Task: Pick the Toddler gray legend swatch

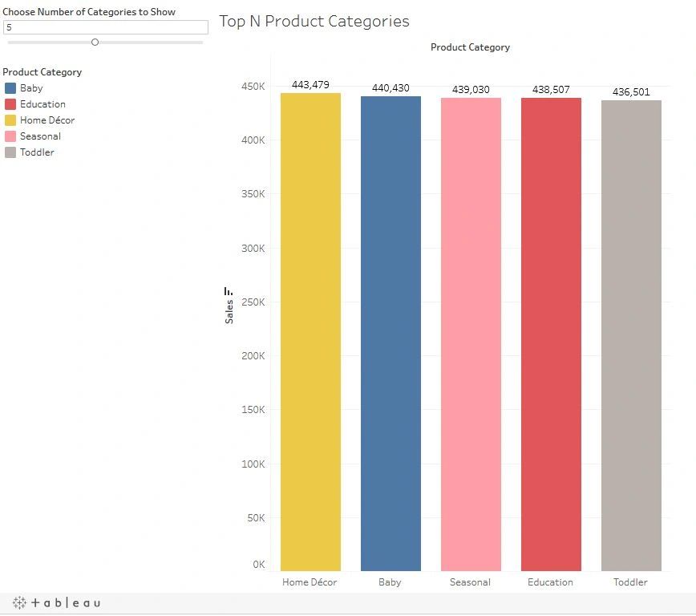Action: coord(10,152)
